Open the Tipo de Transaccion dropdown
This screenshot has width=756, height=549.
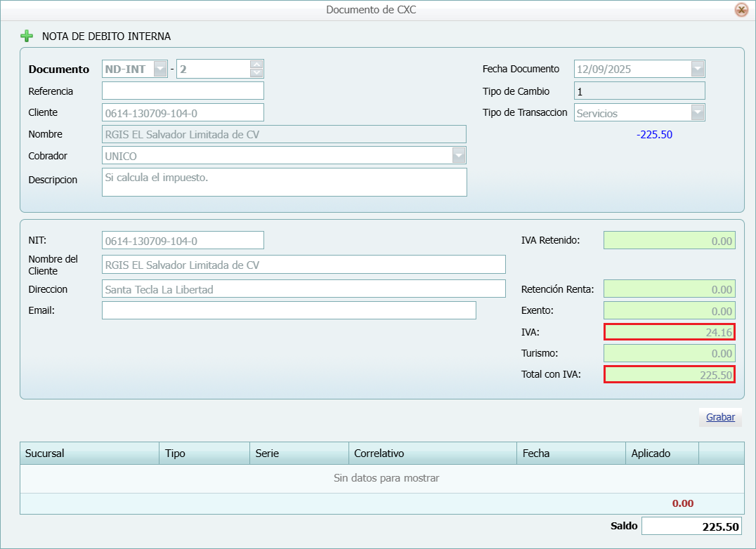697,113
